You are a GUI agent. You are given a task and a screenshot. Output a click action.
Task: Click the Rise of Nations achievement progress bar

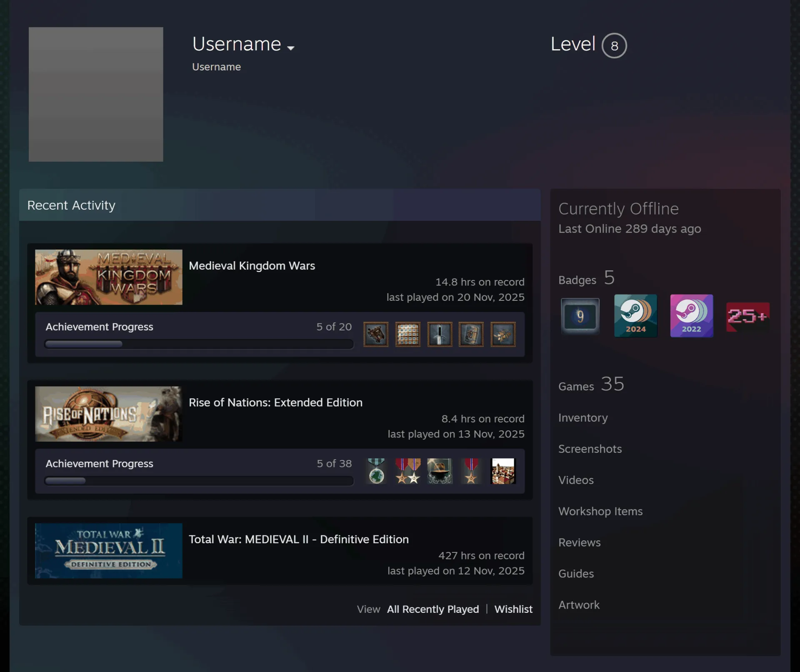point(199,481)
